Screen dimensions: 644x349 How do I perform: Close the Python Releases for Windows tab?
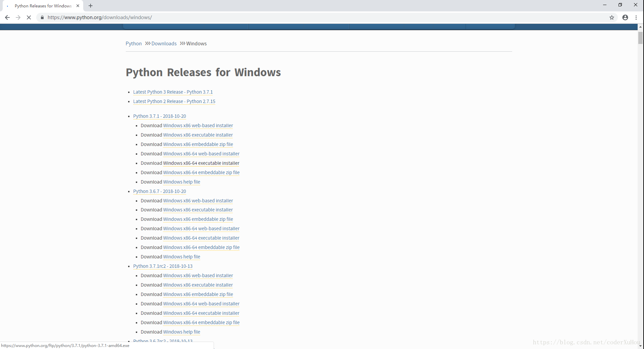click(78, 6)
